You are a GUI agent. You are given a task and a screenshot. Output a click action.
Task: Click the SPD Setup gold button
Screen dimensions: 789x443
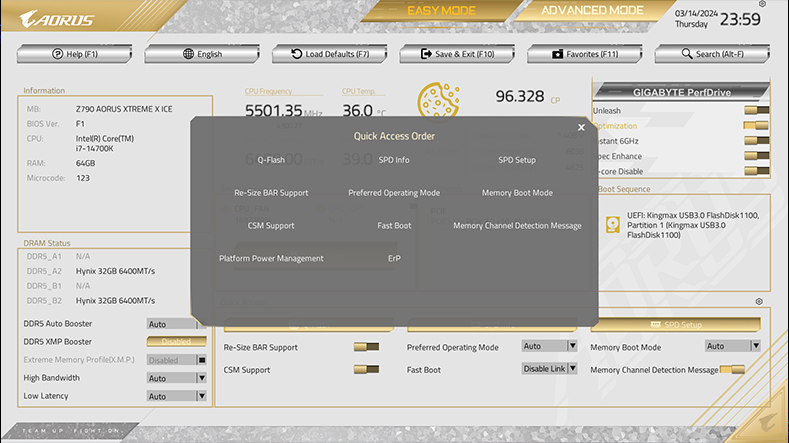675,325
